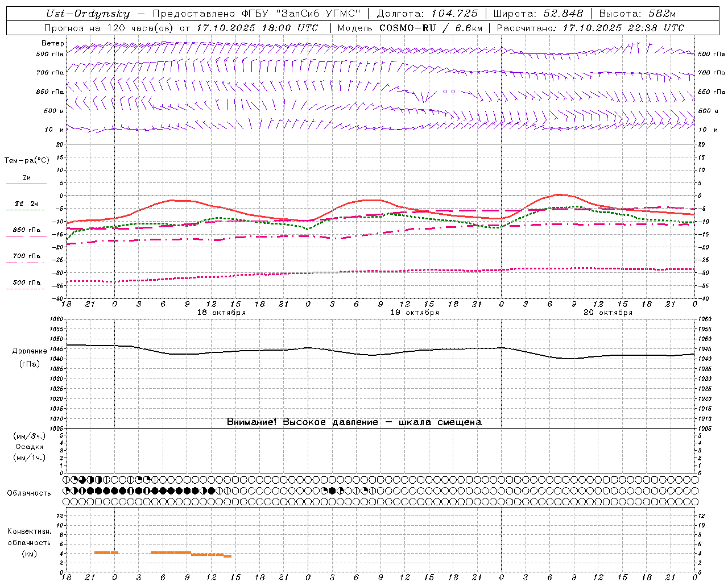Click the 500 гПа temperature legend entry
Screen dimensions: 728x582
tap(27, 282)
